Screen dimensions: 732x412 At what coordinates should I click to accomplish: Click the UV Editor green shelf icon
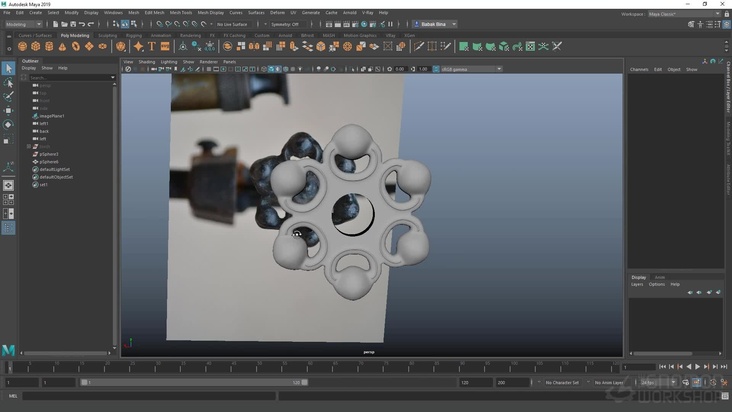(530, 46)
